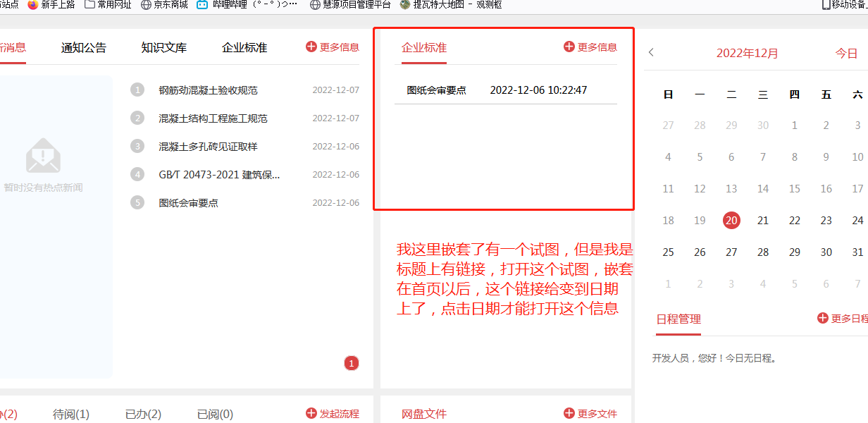Screen dimensions: 868x423
Task: Open the GB/T 20473-2021 建筑保... item
Action: coord(221,174)
